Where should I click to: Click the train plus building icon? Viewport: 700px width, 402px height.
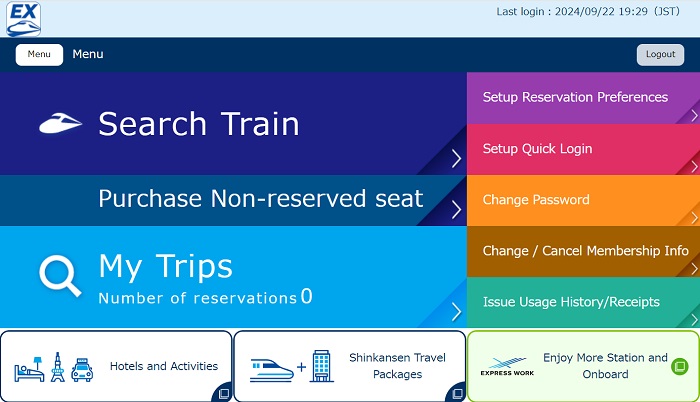[x=290, y=368]
